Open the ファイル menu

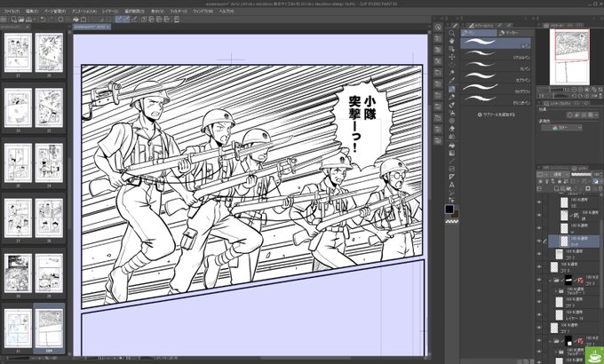point(12,12)
